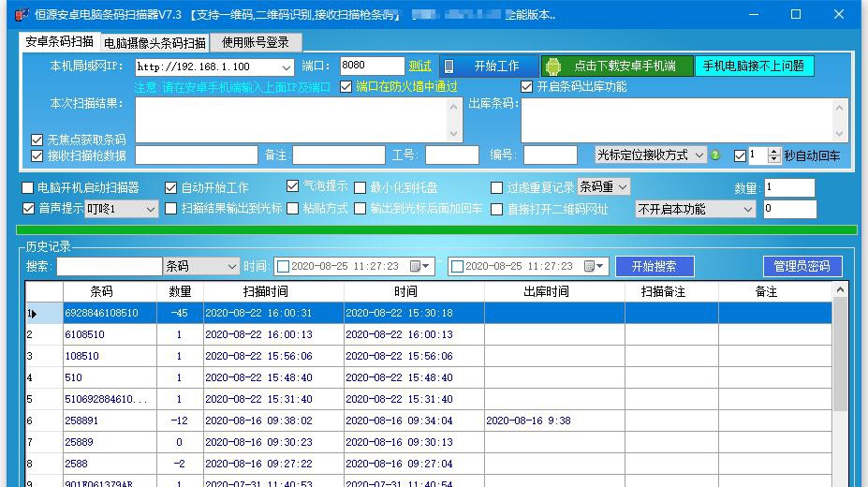868x487 pixels.
Task: Switch to 电脑摄像头条码扫描 tab
Action: pyautogui.click(x=155, y=43)
